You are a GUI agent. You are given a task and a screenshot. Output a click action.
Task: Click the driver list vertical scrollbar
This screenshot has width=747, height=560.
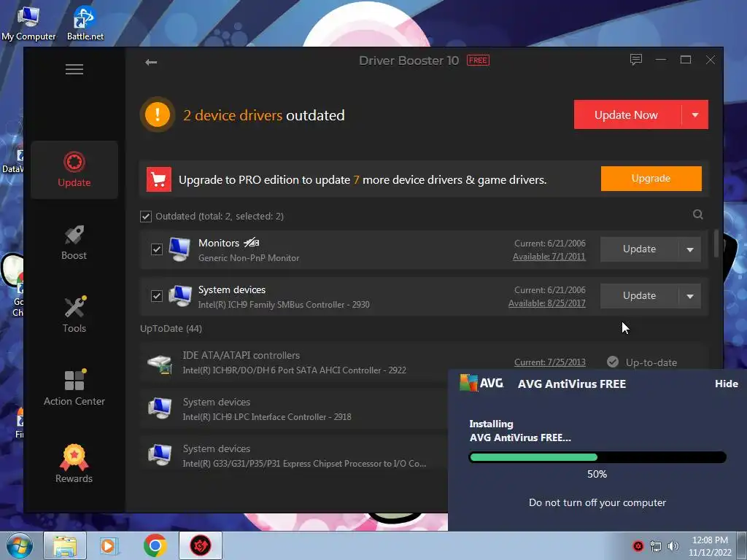click(716, 244)
